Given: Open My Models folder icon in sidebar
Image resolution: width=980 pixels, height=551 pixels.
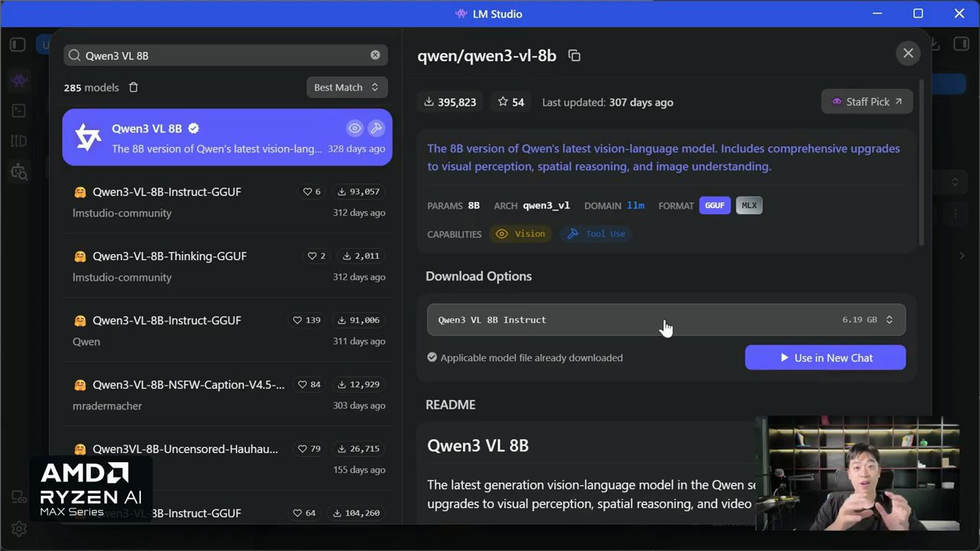Looking at the screenshot, I should (18, 142).
